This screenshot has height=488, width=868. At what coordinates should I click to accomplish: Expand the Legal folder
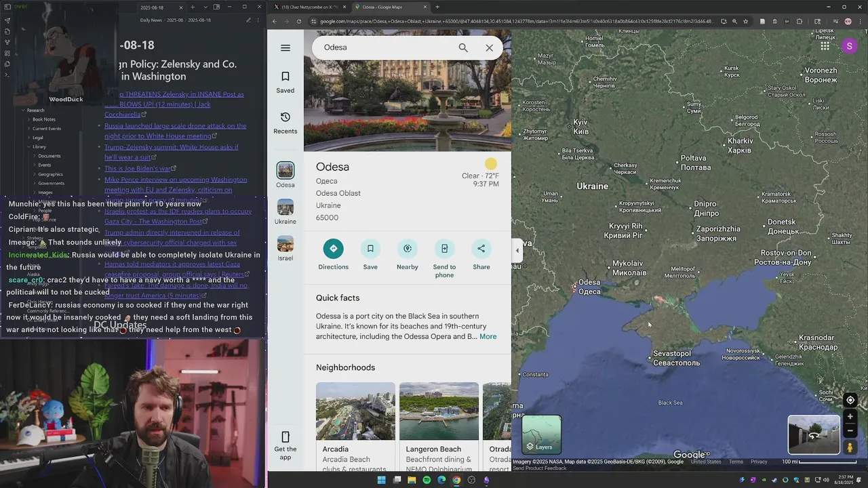(29, 138)
